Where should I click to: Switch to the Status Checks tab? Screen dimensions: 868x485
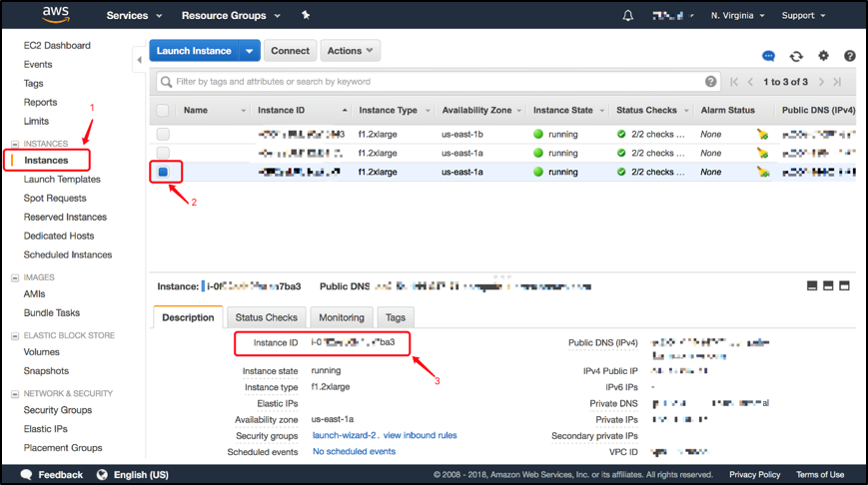coord(267,317)
